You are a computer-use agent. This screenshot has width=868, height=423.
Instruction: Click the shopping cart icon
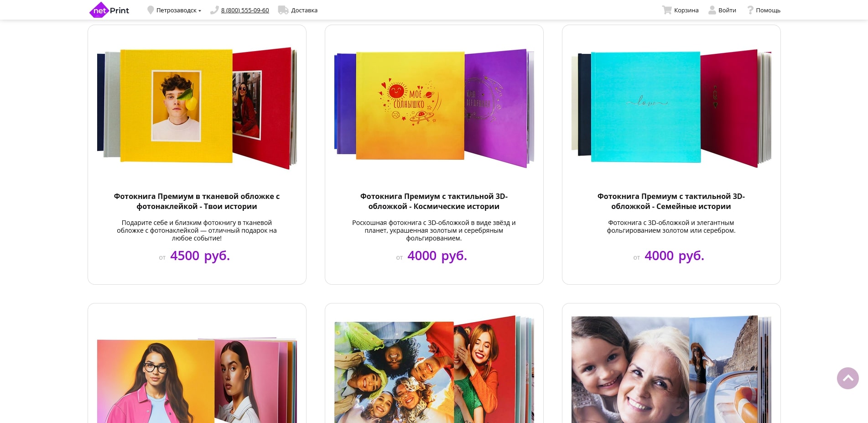[667, 10]
